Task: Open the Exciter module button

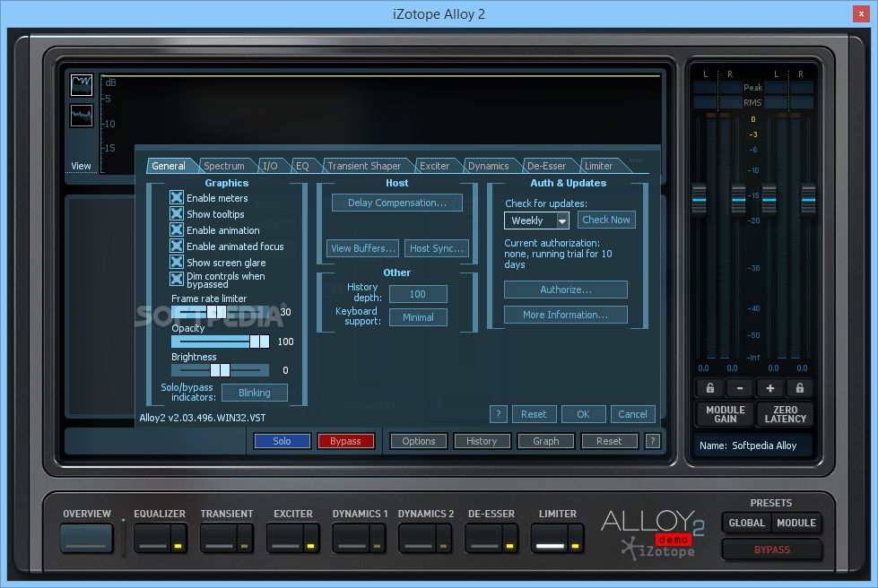Action: tap(285, 538)
